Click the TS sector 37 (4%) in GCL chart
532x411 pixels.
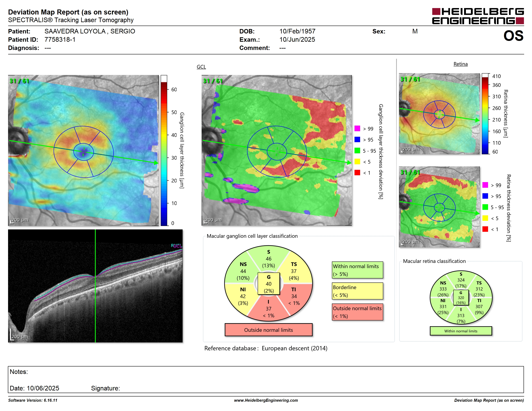294,271
